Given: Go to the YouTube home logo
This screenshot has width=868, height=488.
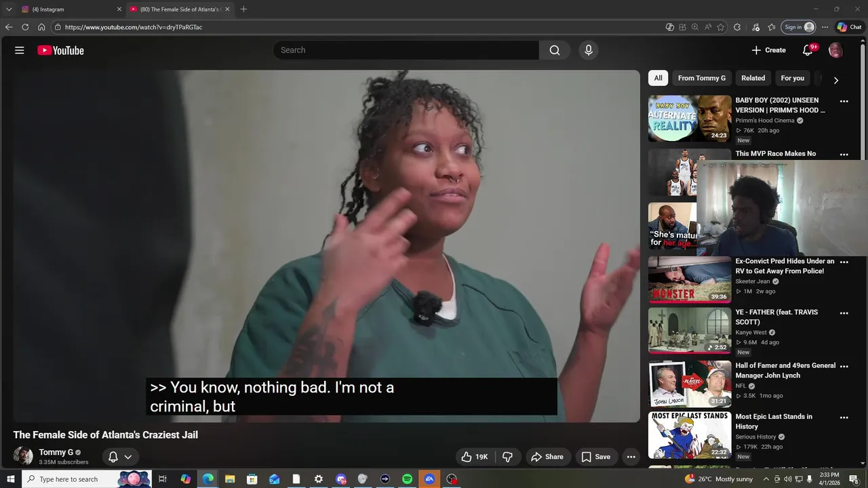Looking at the screenshot, I should (60, 50).
